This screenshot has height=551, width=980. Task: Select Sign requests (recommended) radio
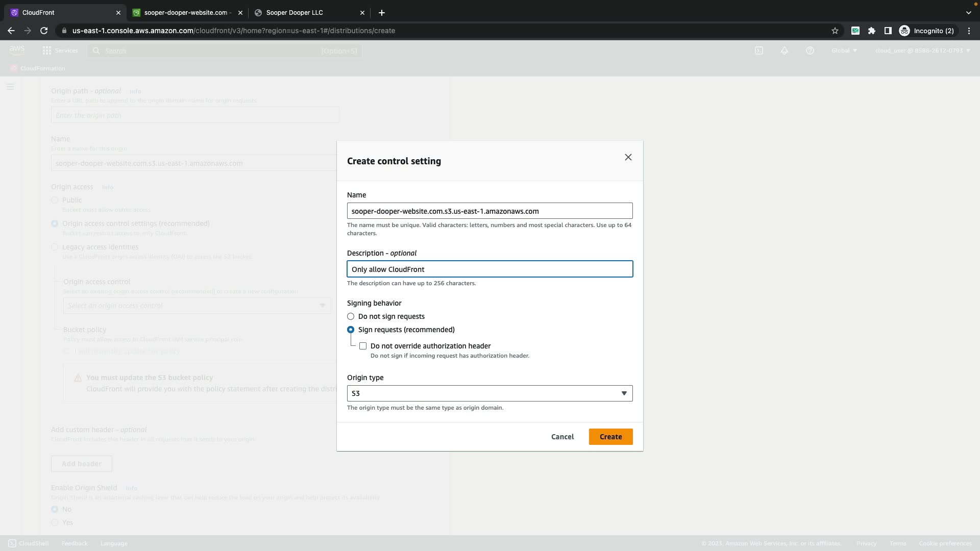[x=351, y=330]
